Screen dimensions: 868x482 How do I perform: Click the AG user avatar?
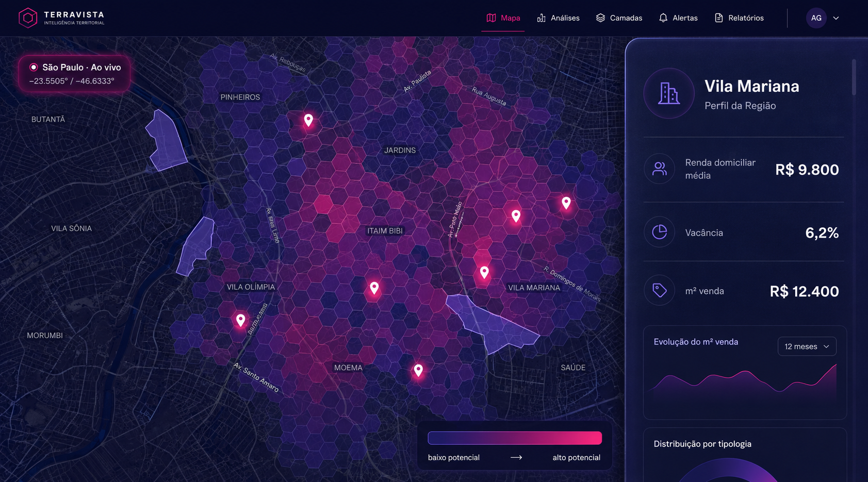tap(816, 18)
